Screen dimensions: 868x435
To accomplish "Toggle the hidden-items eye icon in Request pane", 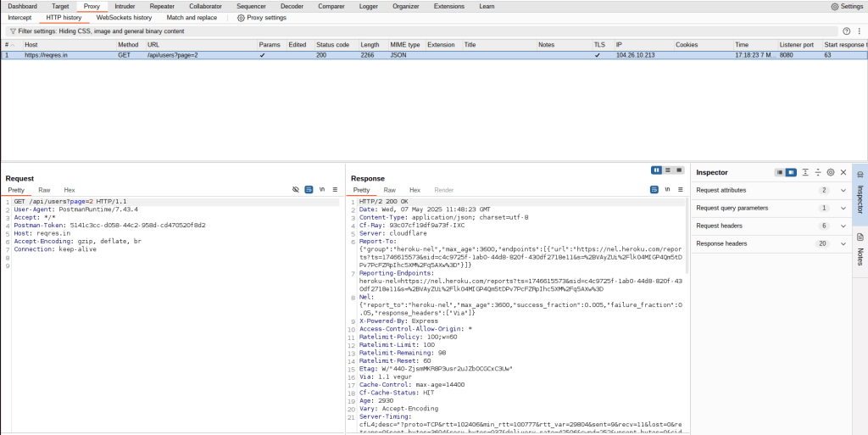I will 296,190.
